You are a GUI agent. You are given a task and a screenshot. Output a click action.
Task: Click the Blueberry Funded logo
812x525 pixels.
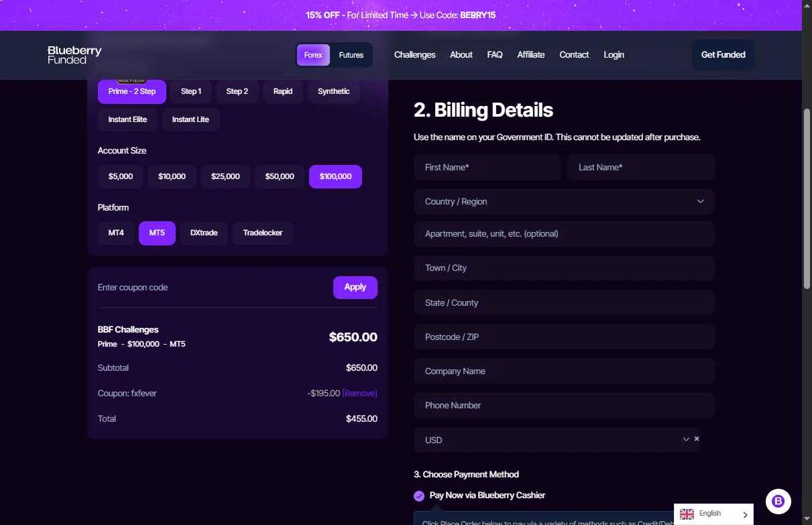tap(74, 55)
